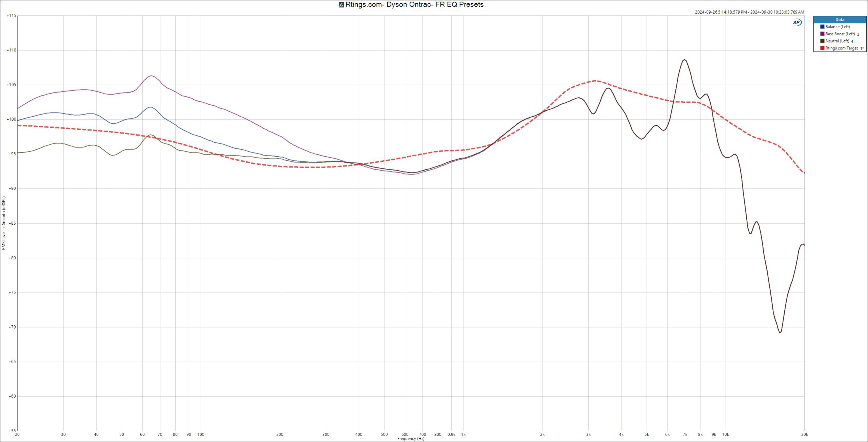868x442 pixels.
Task: Select the Bass Boost (Left) legend label
Action: point(840,34)
